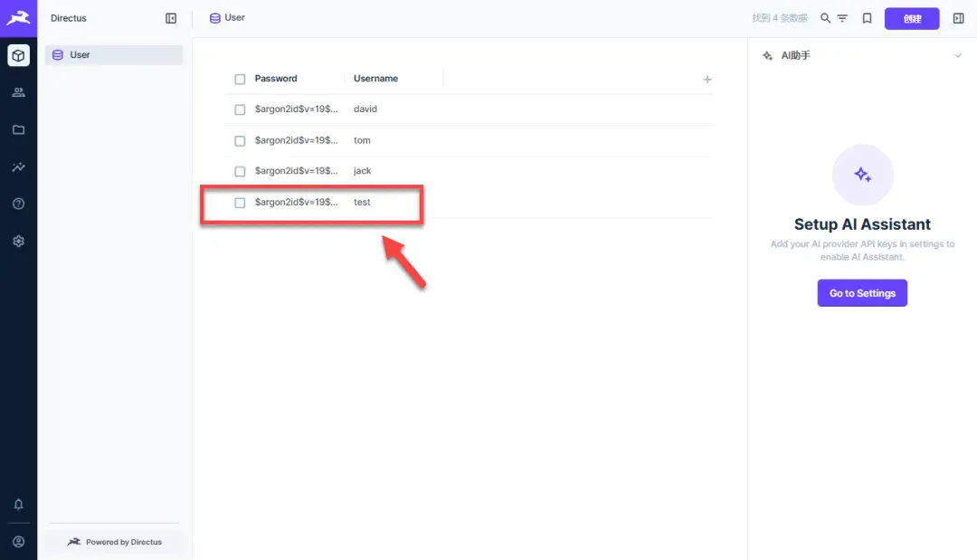The image size is (977, 560).
Task: Click the search magnifier icon
Action: click(825, 18)
